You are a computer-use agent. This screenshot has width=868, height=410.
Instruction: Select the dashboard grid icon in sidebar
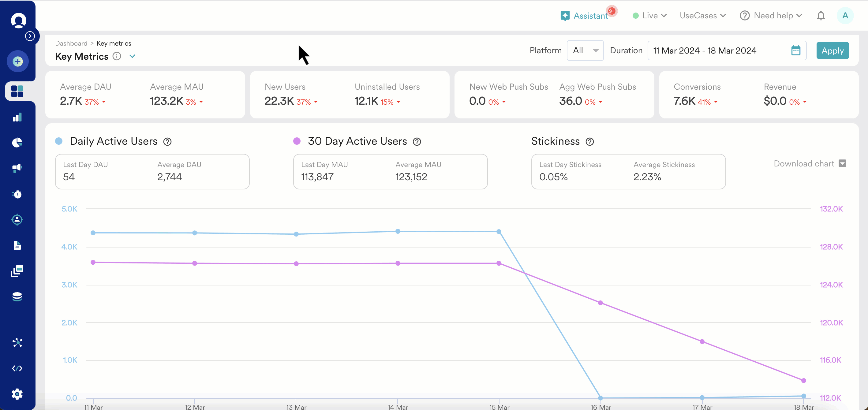pyautogui.click(x=17, y=91)
